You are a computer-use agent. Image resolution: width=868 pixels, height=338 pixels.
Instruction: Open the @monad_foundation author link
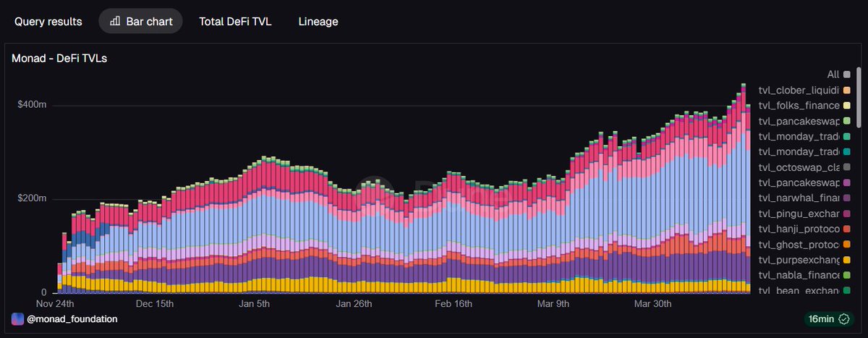pos(72,318)
